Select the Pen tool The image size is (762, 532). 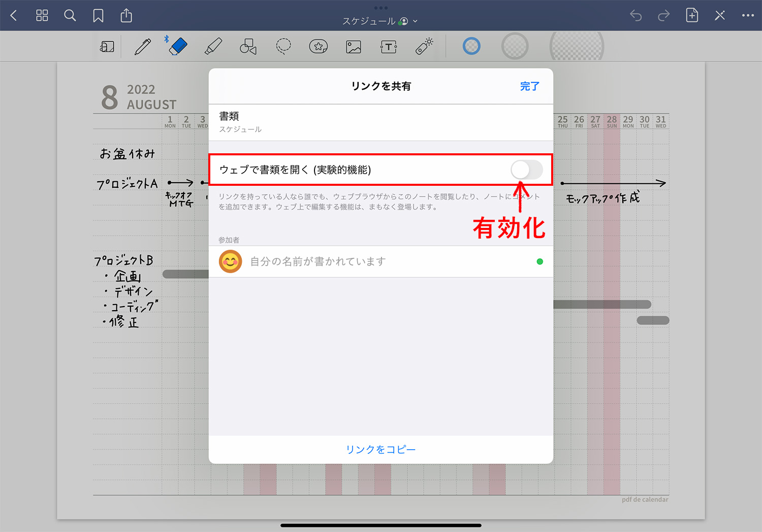[143, 46]
